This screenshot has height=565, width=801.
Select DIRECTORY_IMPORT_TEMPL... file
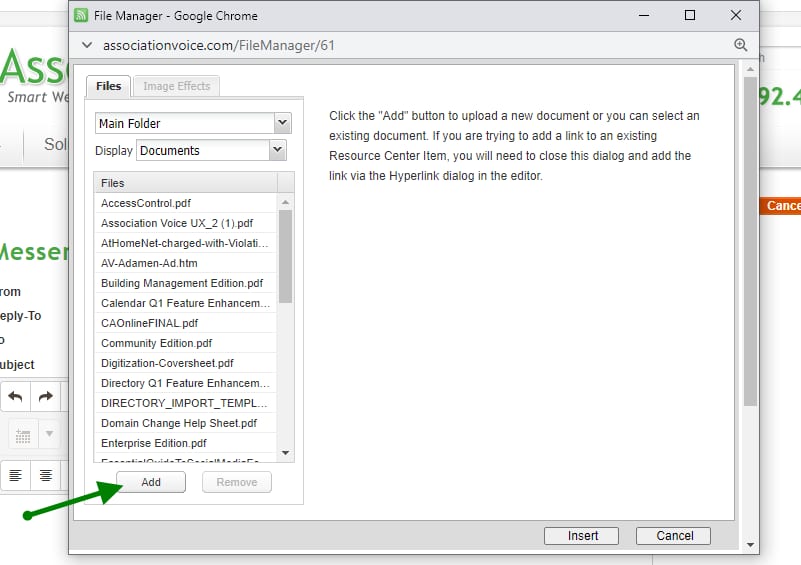186,403
